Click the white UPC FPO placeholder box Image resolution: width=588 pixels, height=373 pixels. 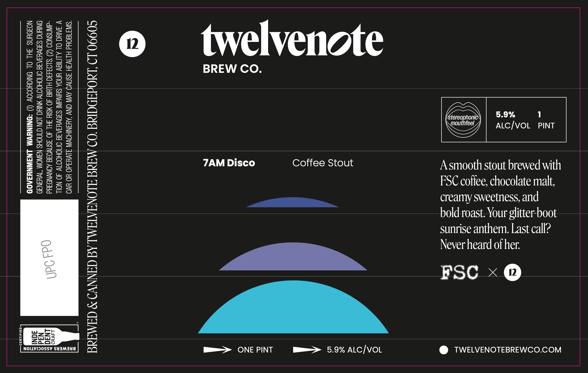(x=49, y=258)
